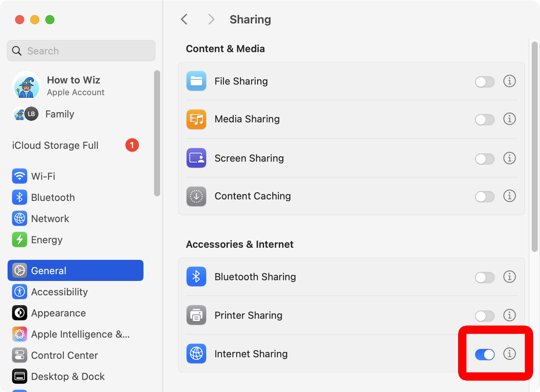
Task: Click the Search settings field
Action: click(x=81, y=51)
